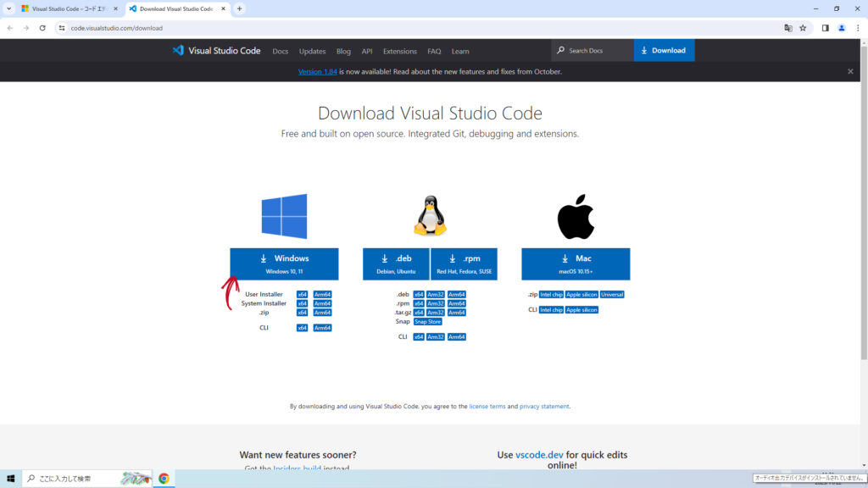Open the Chrome three-dot menu
868x488 pixels.
pyautogui.click(x=858, y=28)
